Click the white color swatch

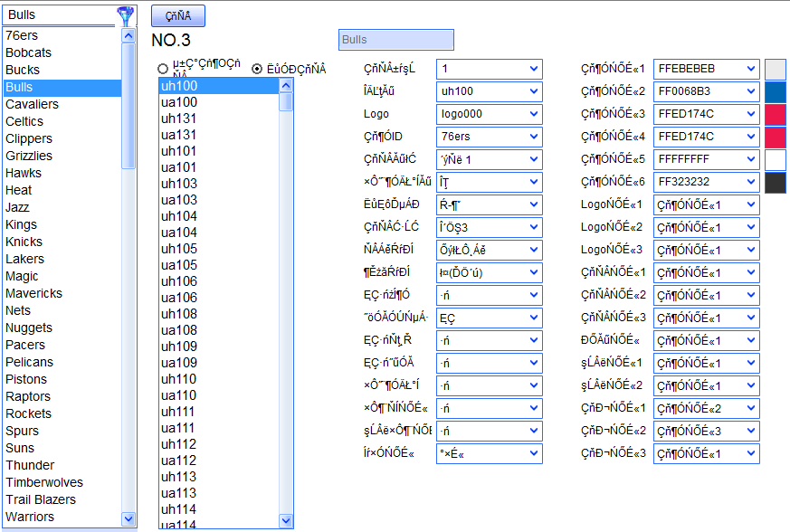(776, 160)
